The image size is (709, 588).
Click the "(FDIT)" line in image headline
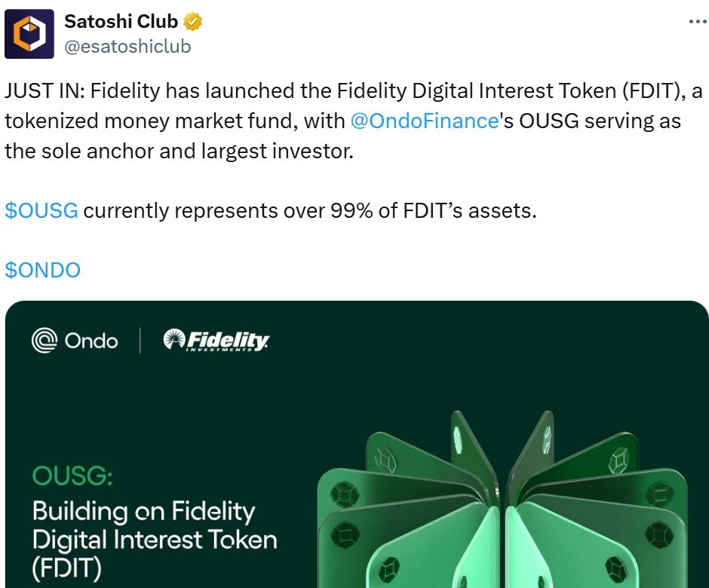pyautogui.click(x=67, y=568)
